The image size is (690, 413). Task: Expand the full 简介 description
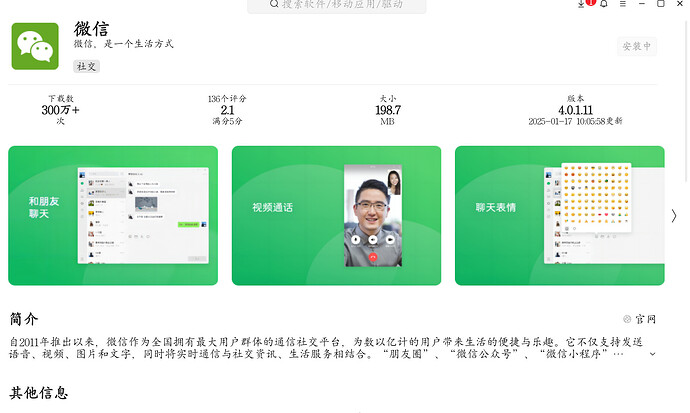(653, 353)
